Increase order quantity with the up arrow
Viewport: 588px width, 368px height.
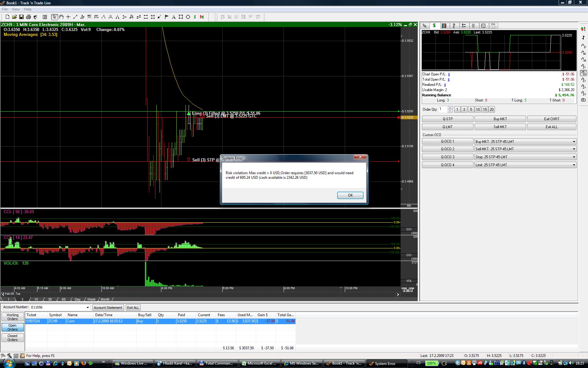point(450,108)
